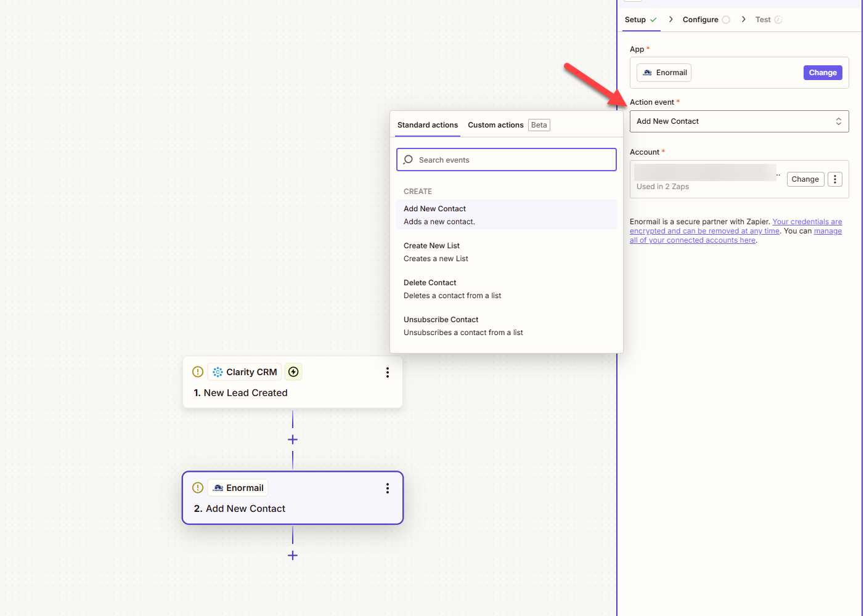The image size is (864, 616).
Task: Click the App field label
Action: click(637, 49)
